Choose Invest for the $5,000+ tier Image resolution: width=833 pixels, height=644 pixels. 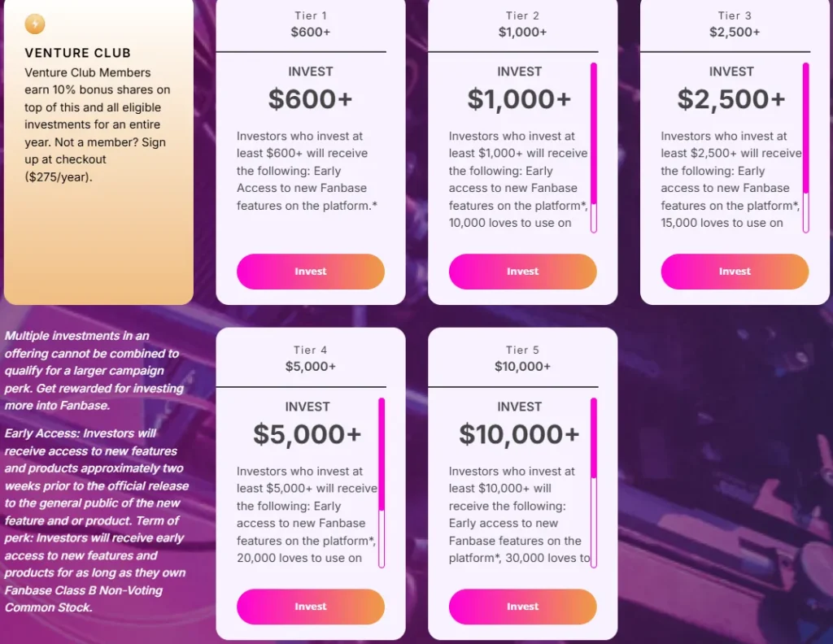coord(310,607)
